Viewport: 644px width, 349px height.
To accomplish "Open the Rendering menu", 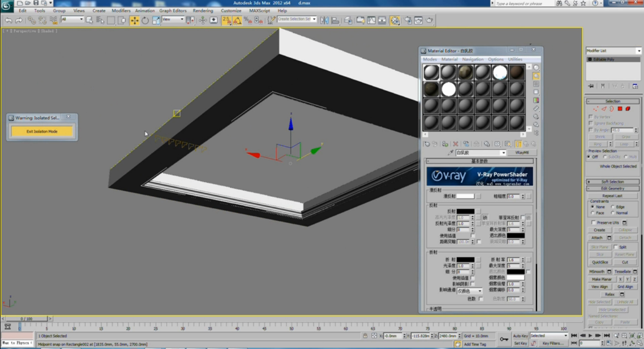I will tap(203, 10).
